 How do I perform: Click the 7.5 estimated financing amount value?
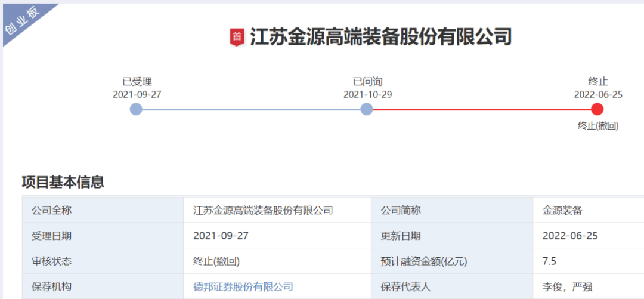pos(550,261)
